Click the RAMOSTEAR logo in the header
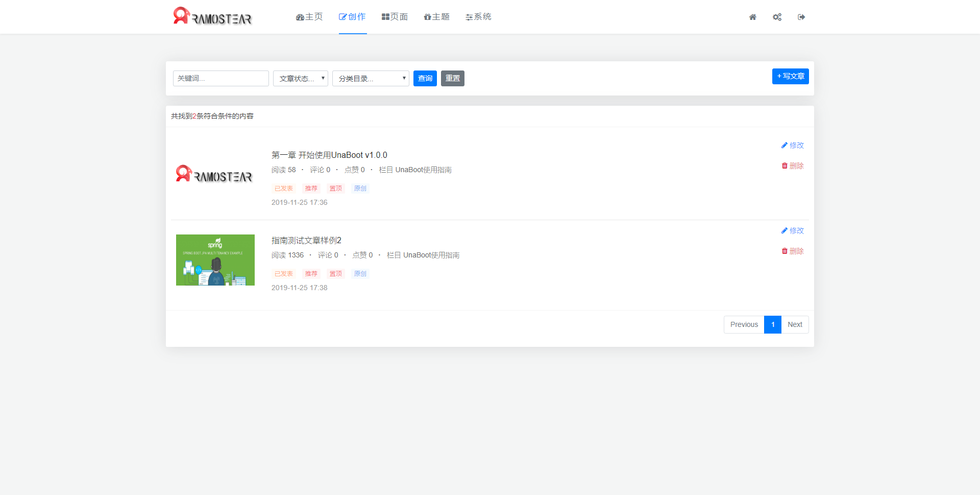The height and width of the screenshot is (495, 980). (x=212, y=16)
